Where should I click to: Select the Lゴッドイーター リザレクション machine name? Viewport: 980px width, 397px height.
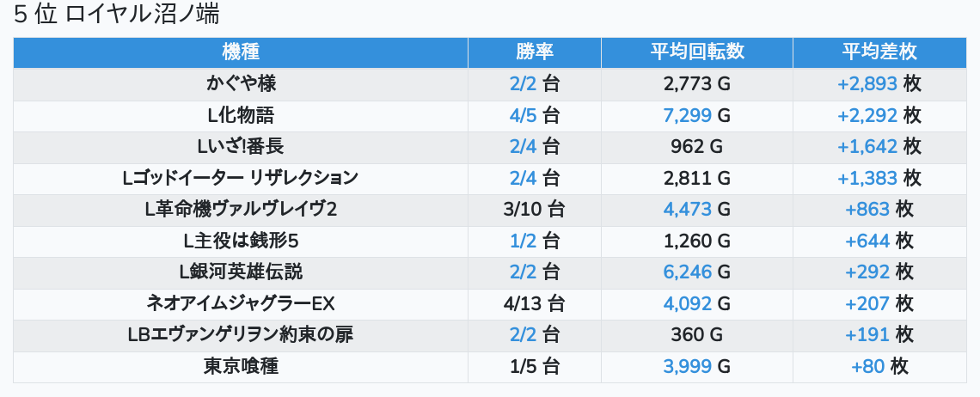240,178
